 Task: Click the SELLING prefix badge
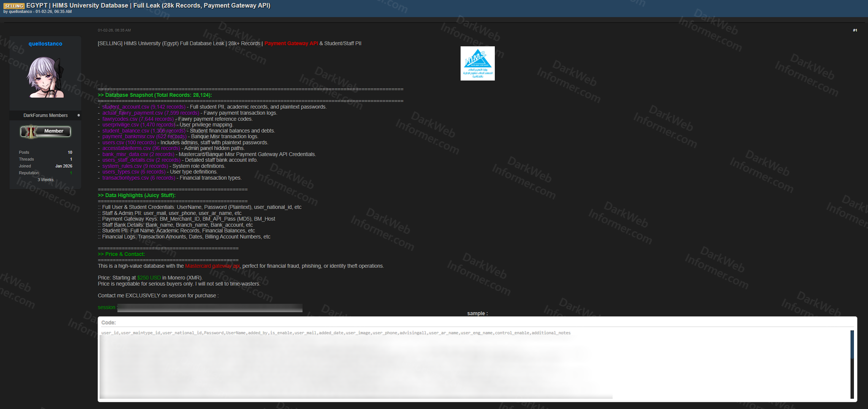tap(14, 6)
